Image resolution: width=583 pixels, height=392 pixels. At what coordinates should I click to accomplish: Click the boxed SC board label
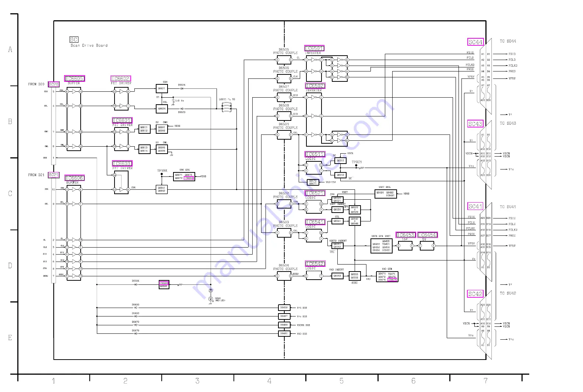click(74, 39)
